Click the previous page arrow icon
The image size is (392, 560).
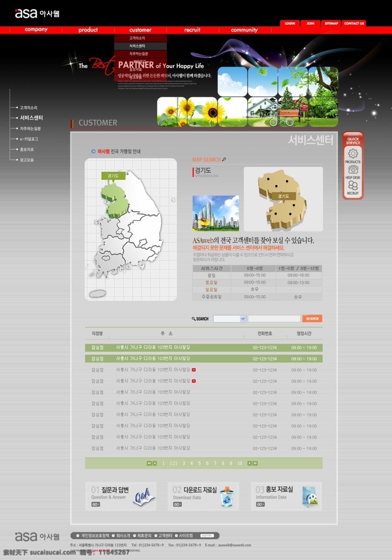pyautogui.click(x=155, y=463)
